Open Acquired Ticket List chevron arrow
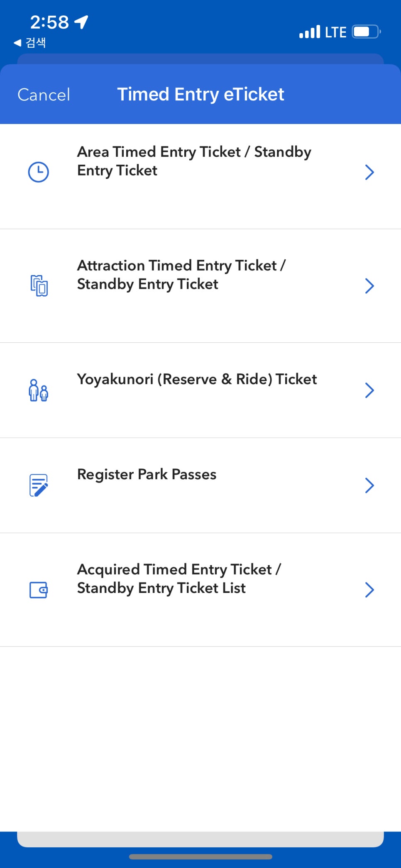 pyautogui.click(x=369, y=590)
